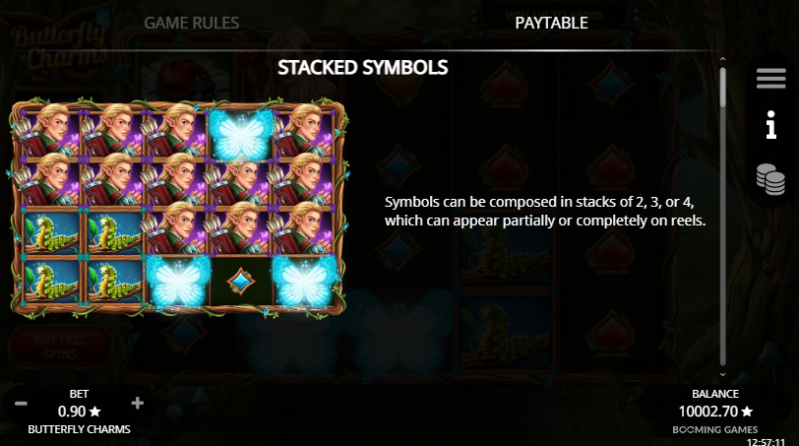Click the bottom-left caterpillar symbol
This screenshot has width=799, height=446.
tap(51, 281)
